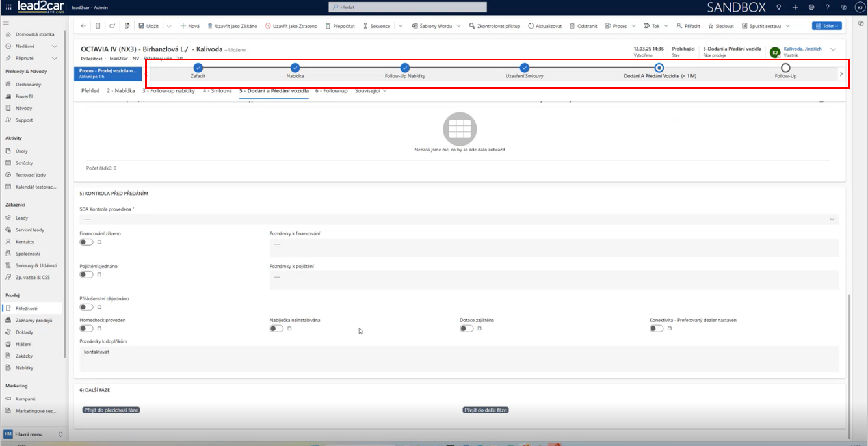Click the settings gear in the top bar
This screenshot has height=446, width=868.
(x=811, y=7)
